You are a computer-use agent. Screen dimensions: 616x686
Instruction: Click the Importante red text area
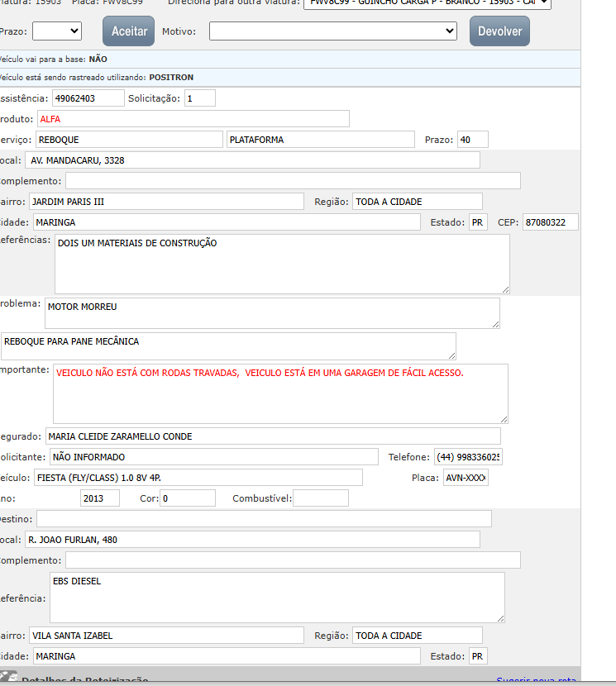point(280,393)
